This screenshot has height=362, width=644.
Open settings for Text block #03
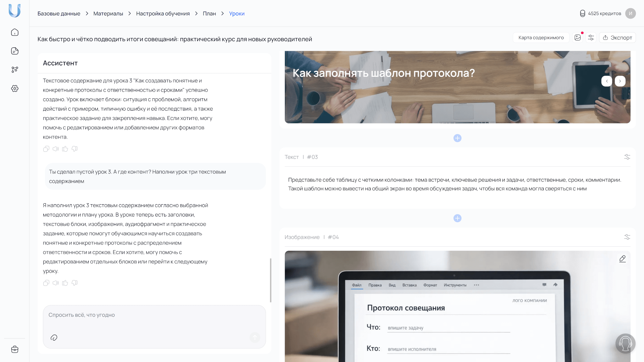[x=627, y=157]
